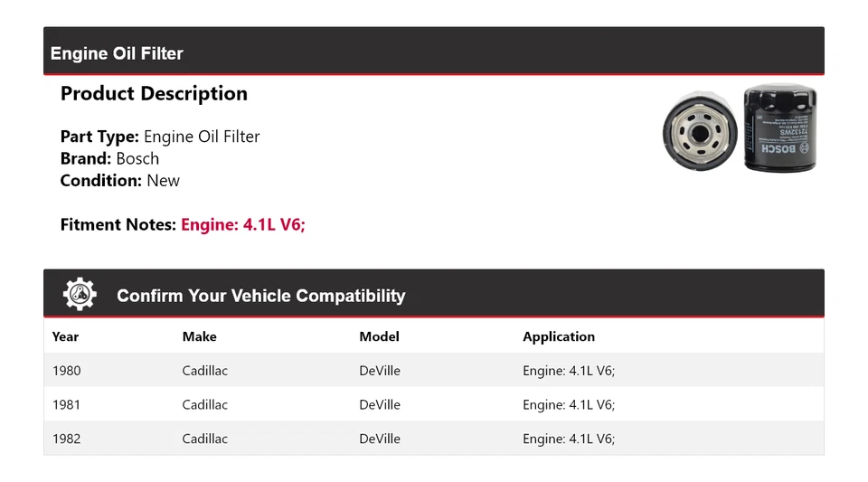Click the Part Type: Engine Oil Filter line
This screenshot has height=482, width=868.
[x=160, y=137]
